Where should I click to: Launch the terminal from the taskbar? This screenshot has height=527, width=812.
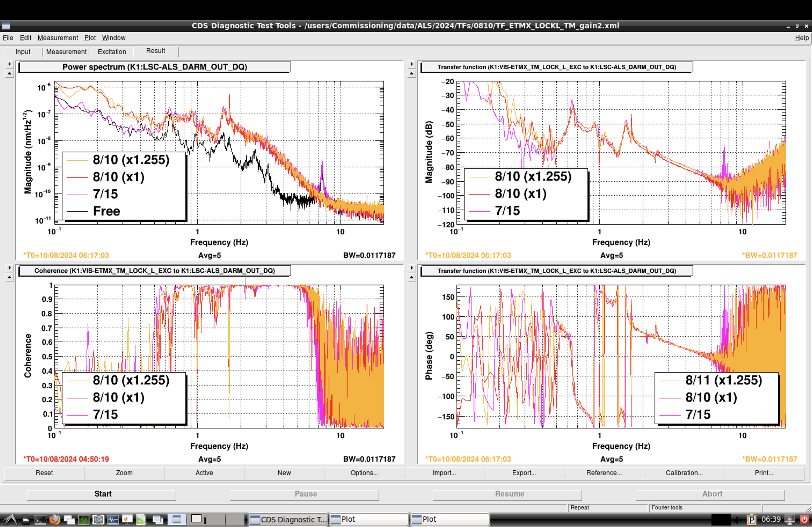click(x=40, y=519)
